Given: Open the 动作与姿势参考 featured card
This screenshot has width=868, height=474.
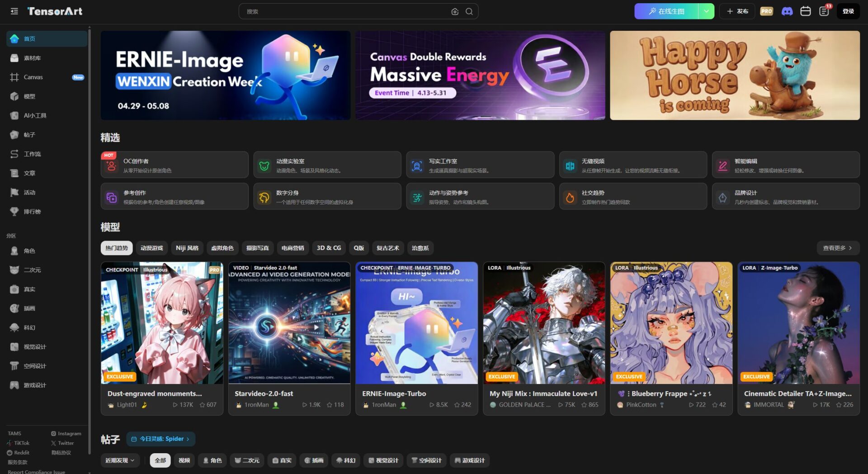Looking at the screenshot, I should pos(480,196).
